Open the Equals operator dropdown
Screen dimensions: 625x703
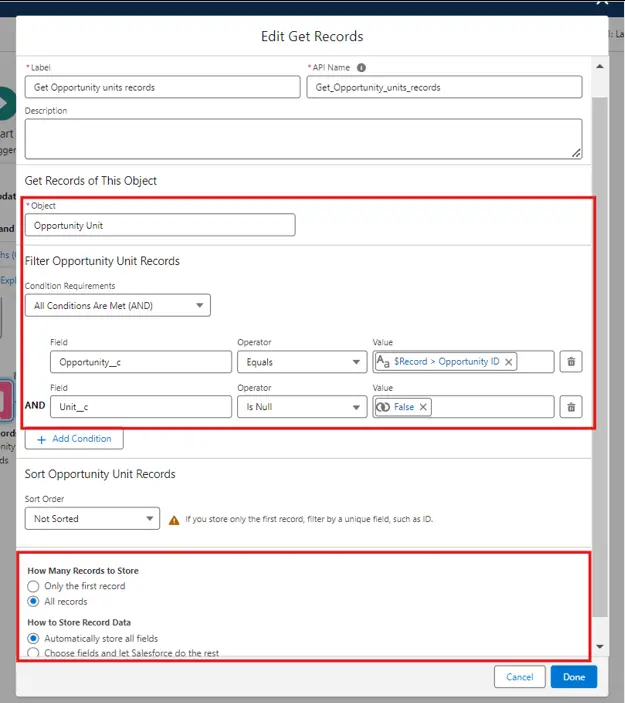tap(301, 361)
